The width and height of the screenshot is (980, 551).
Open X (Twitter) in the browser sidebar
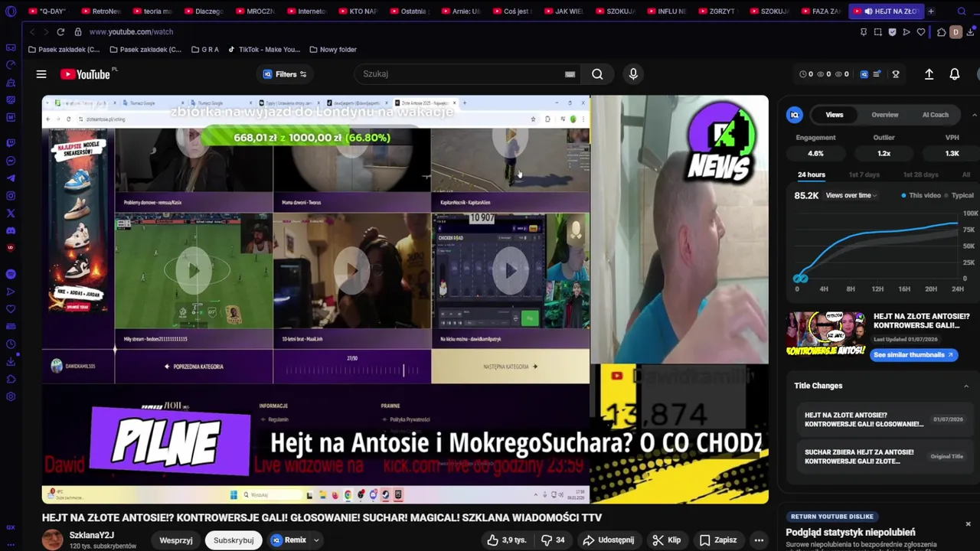coord(11,214)
